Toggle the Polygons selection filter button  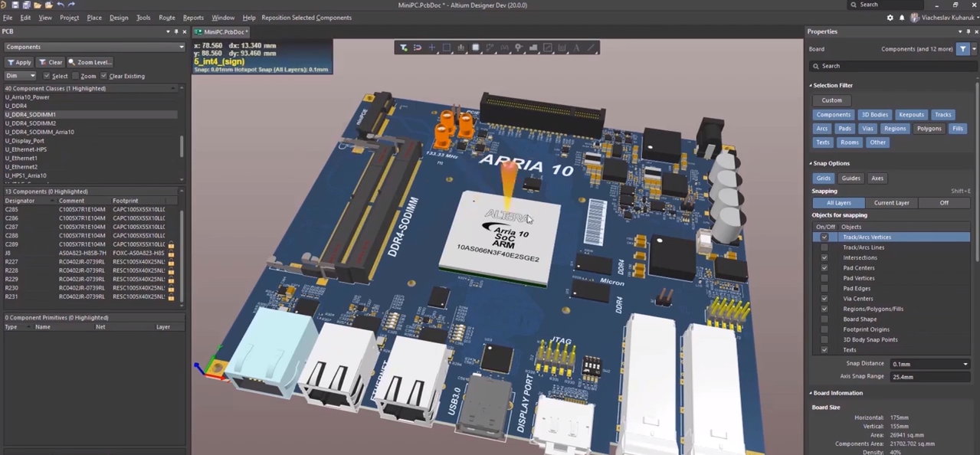[929, 129]
